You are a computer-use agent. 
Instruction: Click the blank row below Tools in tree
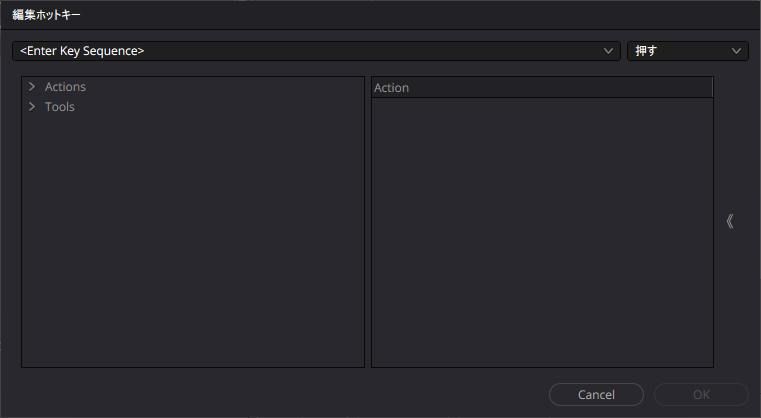[190, 127]
